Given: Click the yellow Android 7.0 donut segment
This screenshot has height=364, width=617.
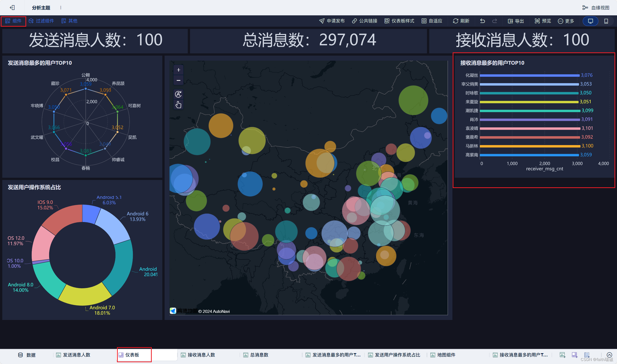Looking at the screenshot, I should click(84, 296).
